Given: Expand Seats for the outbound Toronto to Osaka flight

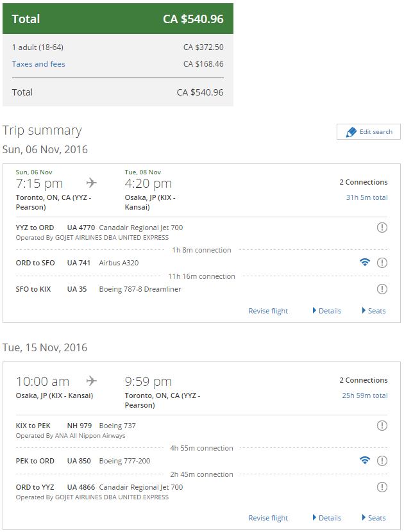Looking at the screenshot, I should click(374, 311).
